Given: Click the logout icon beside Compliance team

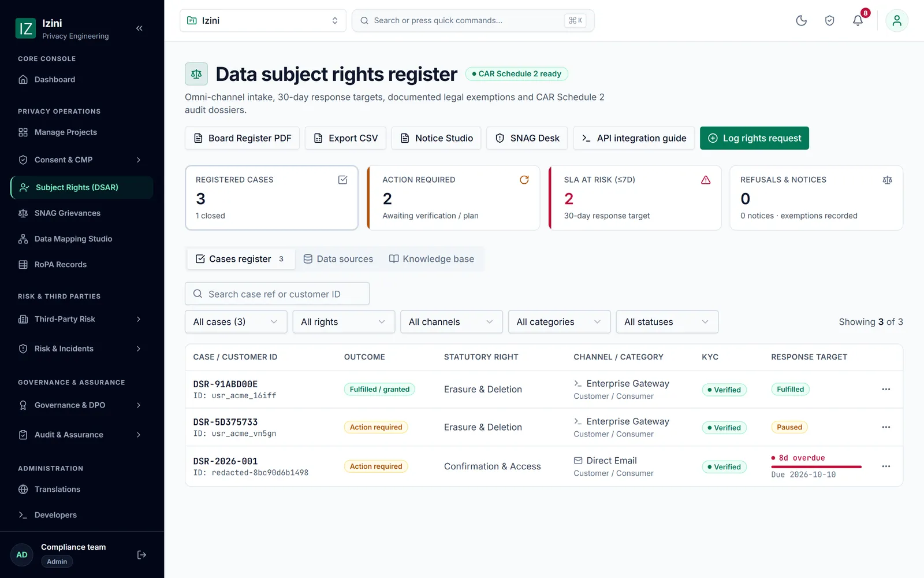Looking at the screenshot, I should 141,555.
